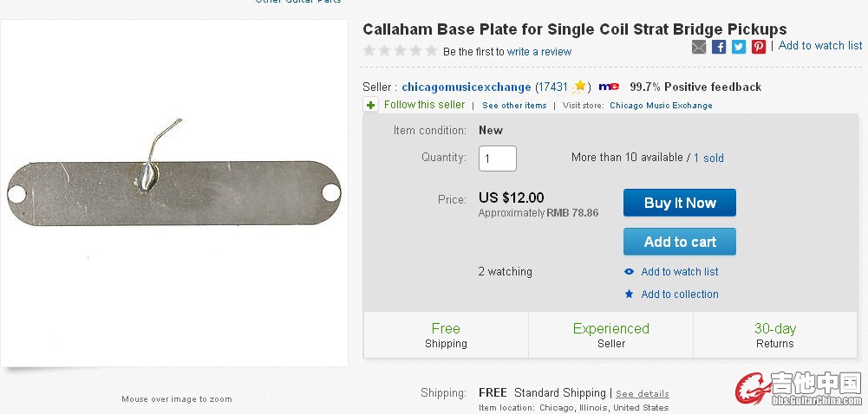868x414 pixels.
Task: Open the 'write a review' link
Action: click(x=539, y=52)
